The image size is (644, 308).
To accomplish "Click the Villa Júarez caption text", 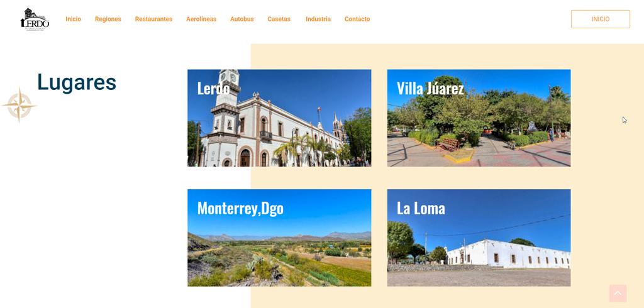I will tap(430, 88).
